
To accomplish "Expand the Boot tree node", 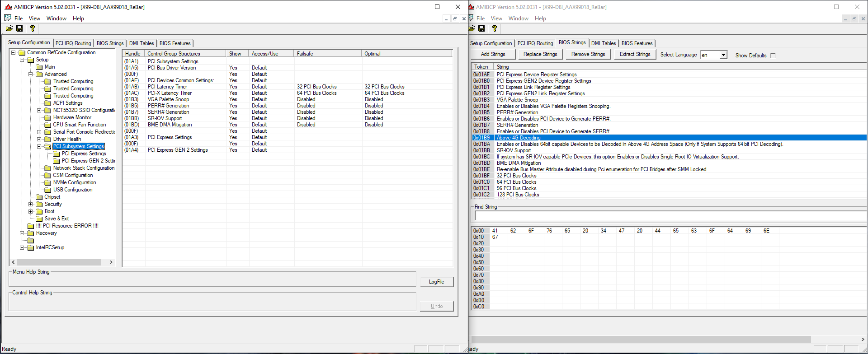I will 30,211.
